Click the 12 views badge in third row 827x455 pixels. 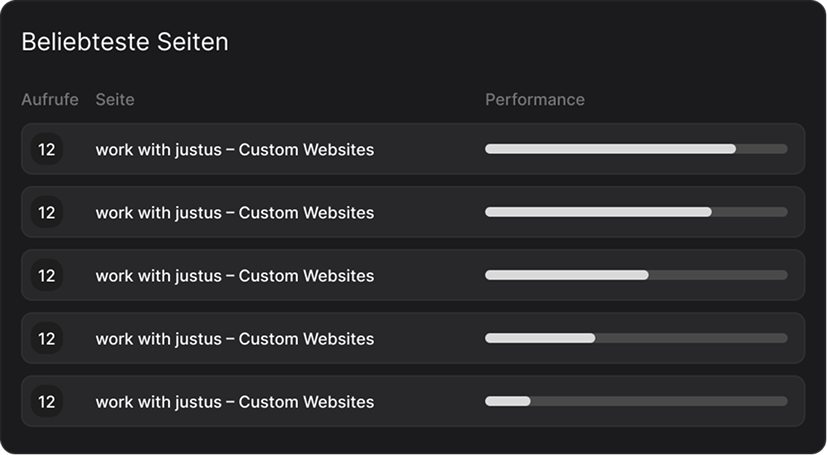point(46,275)
